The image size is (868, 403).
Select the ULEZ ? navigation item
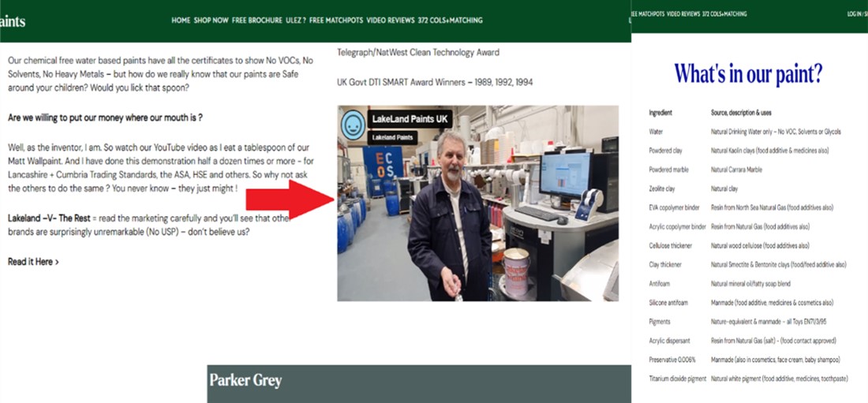coord(296,21)
